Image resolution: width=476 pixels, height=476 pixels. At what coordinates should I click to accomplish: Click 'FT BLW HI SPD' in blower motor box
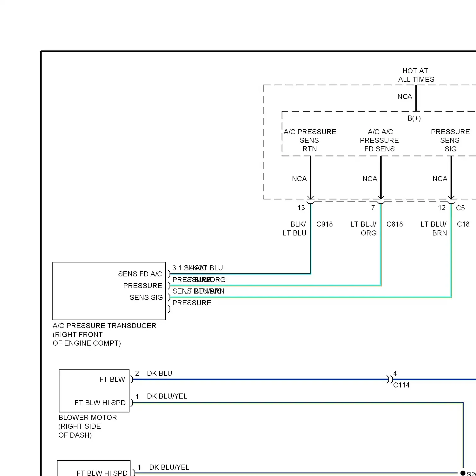[x=100, y=403]
